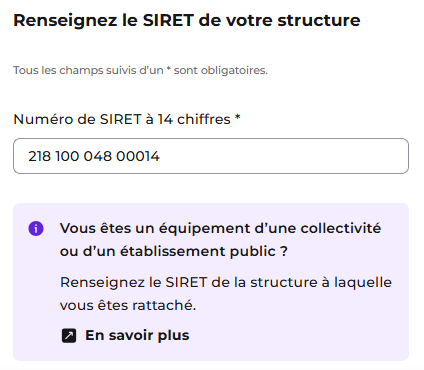Click the mandatory fields note under the heading
The image size is (424, 370).
point(140,70)
